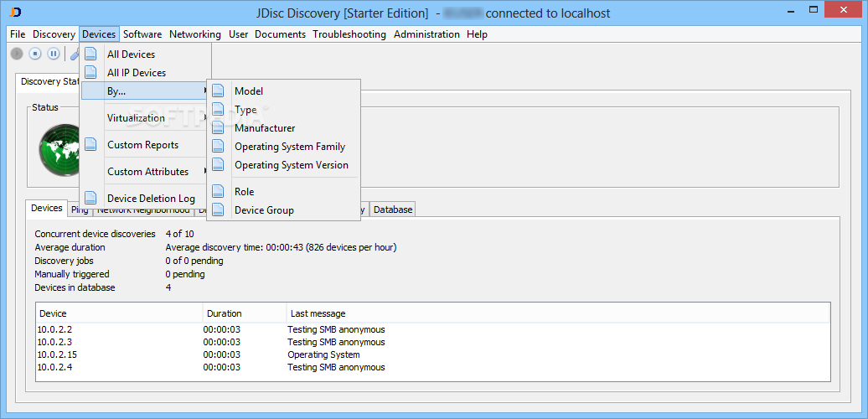Click the report icon beside Custom Reports
Viewport: 868px width, 419px height.
coord(90,145)
